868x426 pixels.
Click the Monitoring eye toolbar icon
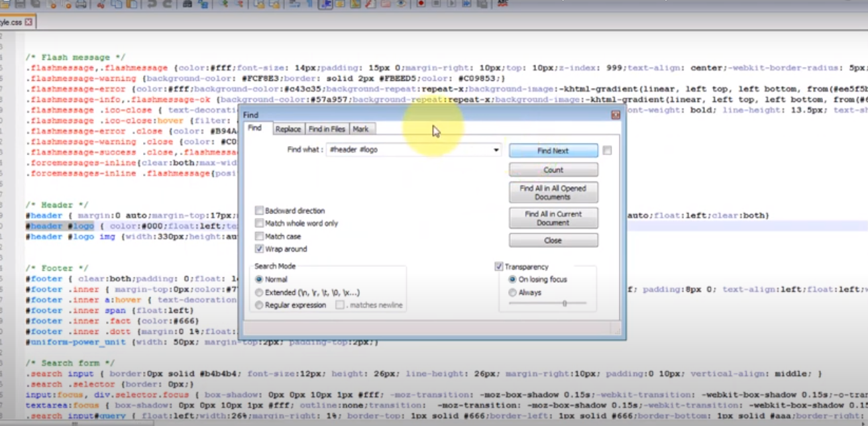pyautogui.click(x=401, y=3)
